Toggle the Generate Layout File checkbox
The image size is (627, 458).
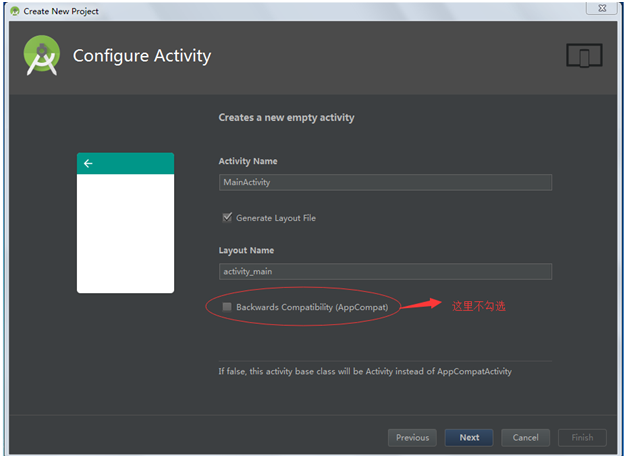228,217
